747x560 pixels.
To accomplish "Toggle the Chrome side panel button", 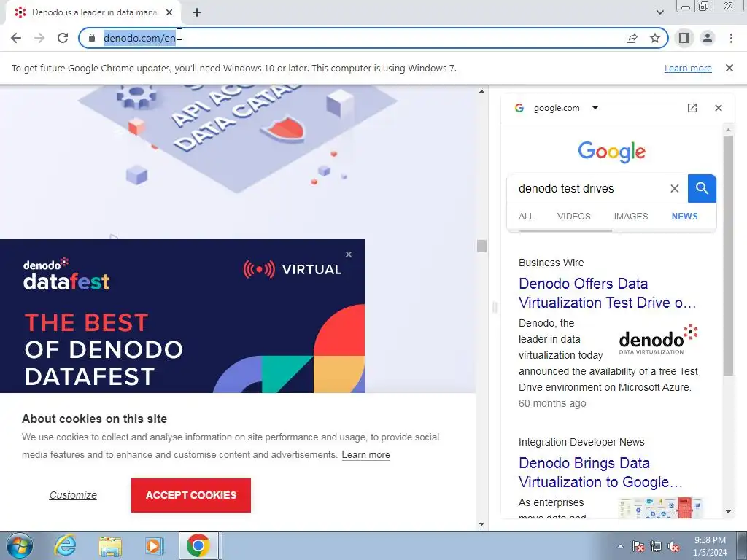I will (684, 38).
